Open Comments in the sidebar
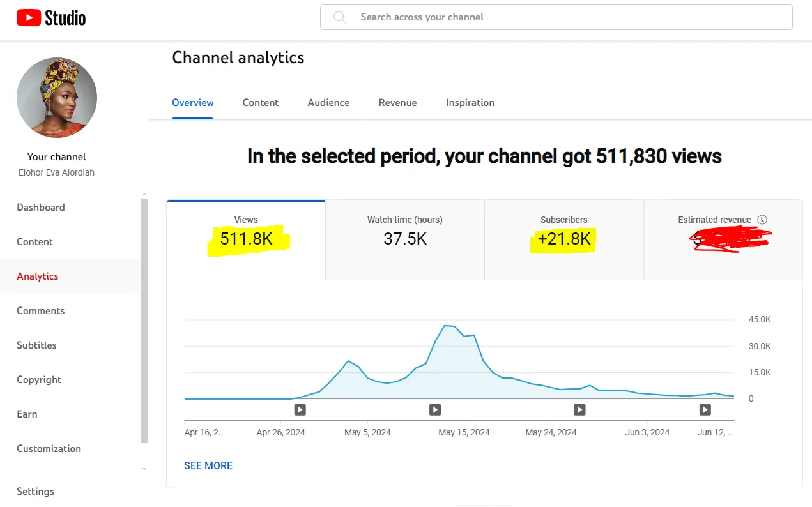Screen dimensions: 812x507 coord(41,311)
